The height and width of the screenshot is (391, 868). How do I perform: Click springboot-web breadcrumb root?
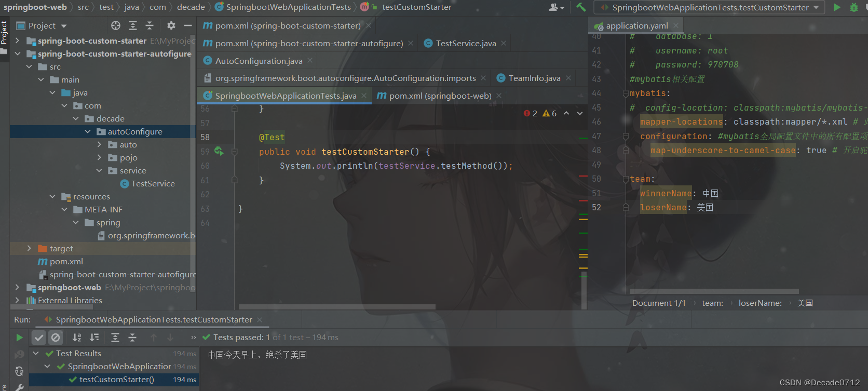pos(35,7)
